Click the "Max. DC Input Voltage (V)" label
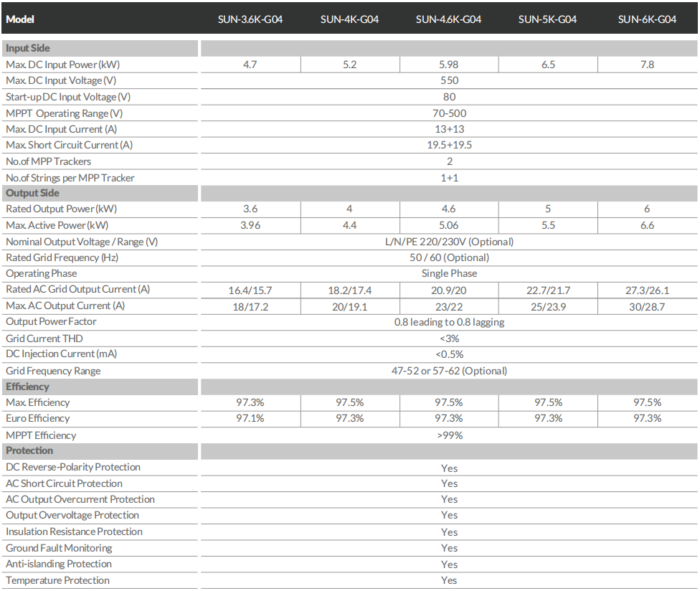Viewport: 700px width, 591px height. pyautogui.click(x=61, y=80)
